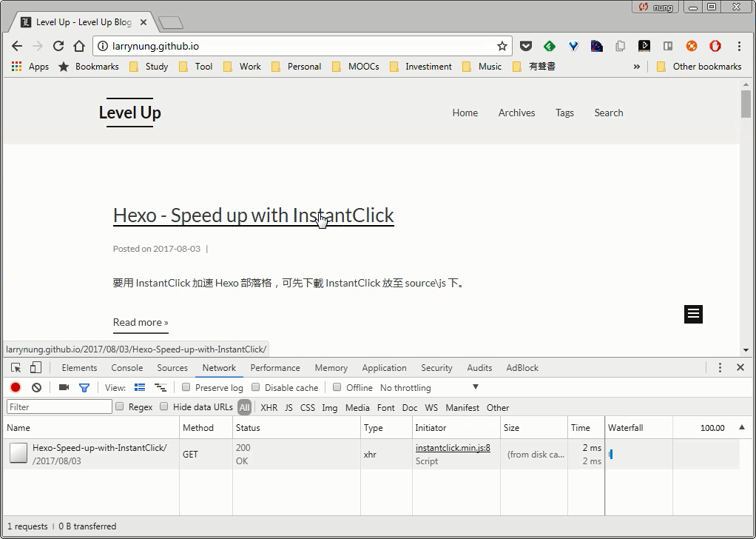Open the Performance tab
This screenshot has width=756, height=539.
(275, 368)
